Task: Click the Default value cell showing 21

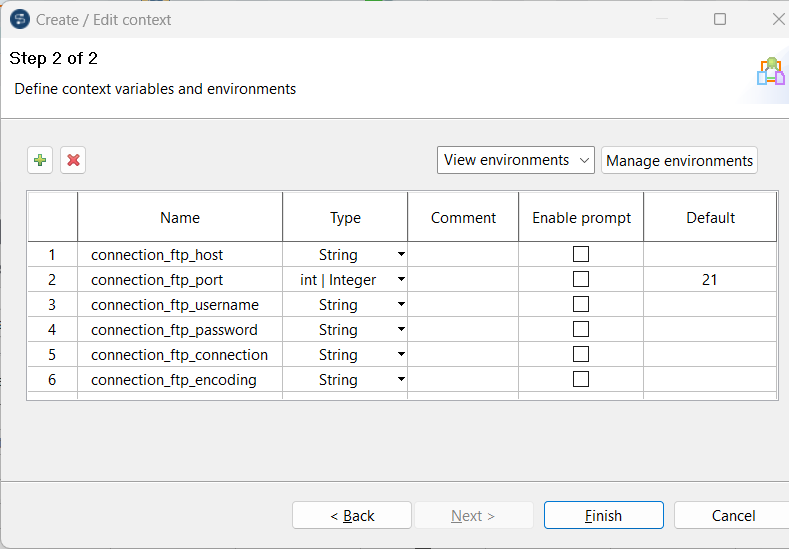Action: [x=709, y=280]
